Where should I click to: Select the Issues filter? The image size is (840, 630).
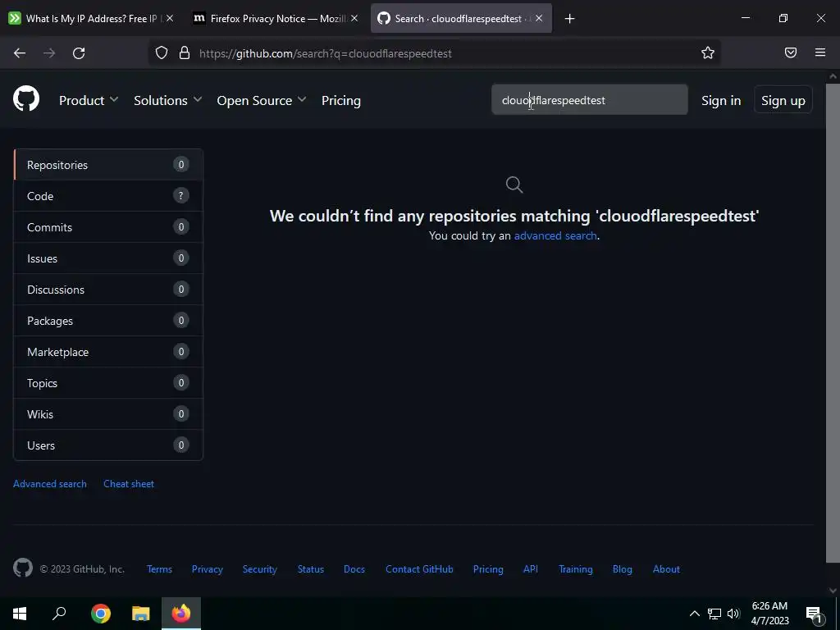click(108, 258)
